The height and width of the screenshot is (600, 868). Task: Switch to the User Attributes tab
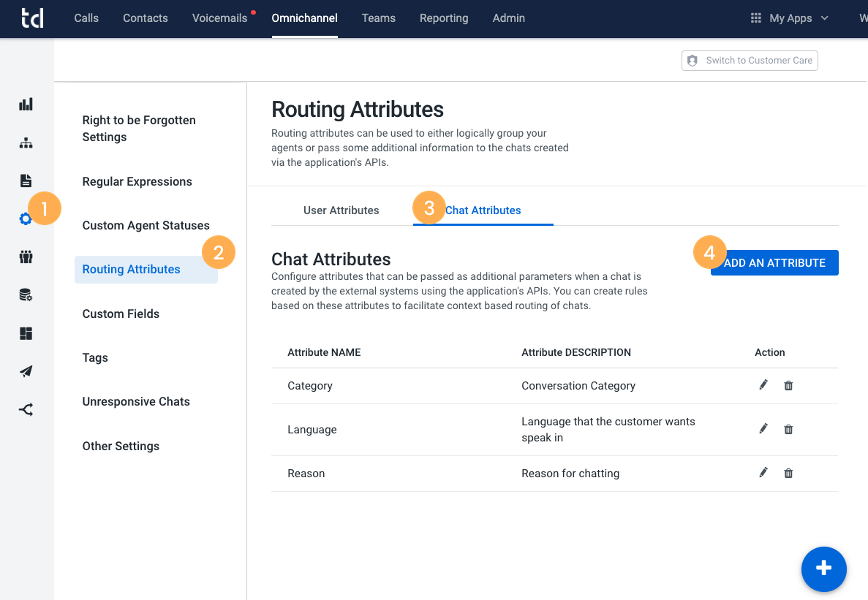pyautogui.click(x=341, y=210)
